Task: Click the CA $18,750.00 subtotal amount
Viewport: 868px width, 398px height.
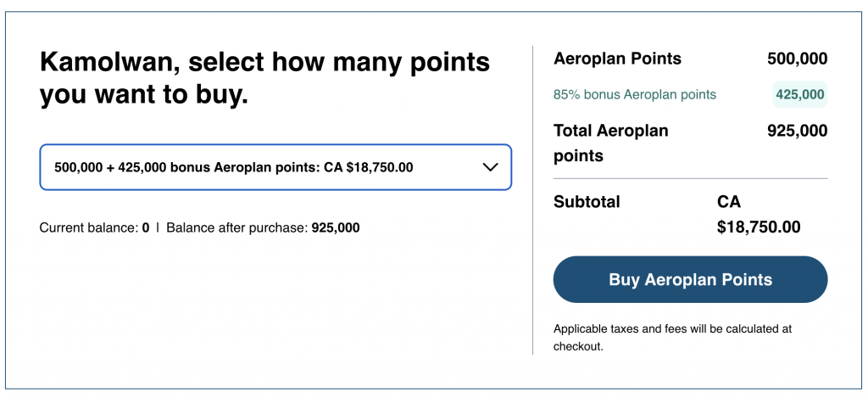Action: 759,215
